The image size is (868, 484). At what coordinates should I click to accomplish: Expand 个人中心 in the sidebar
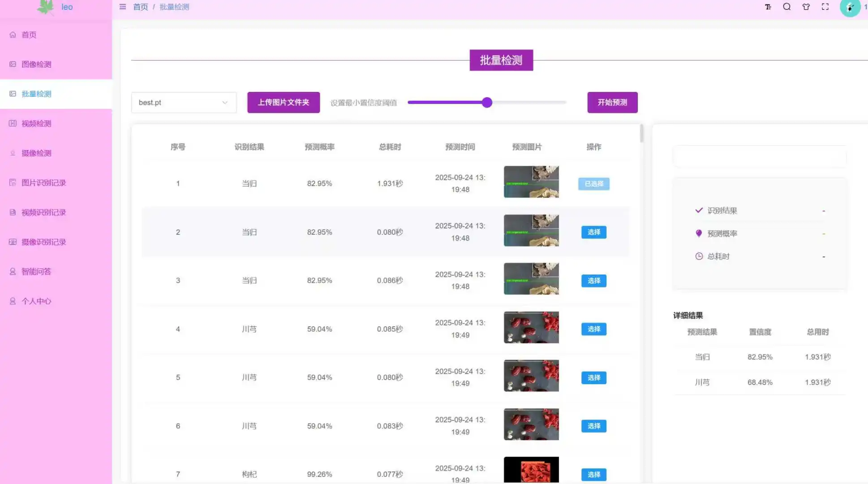[x=36, y=301]
